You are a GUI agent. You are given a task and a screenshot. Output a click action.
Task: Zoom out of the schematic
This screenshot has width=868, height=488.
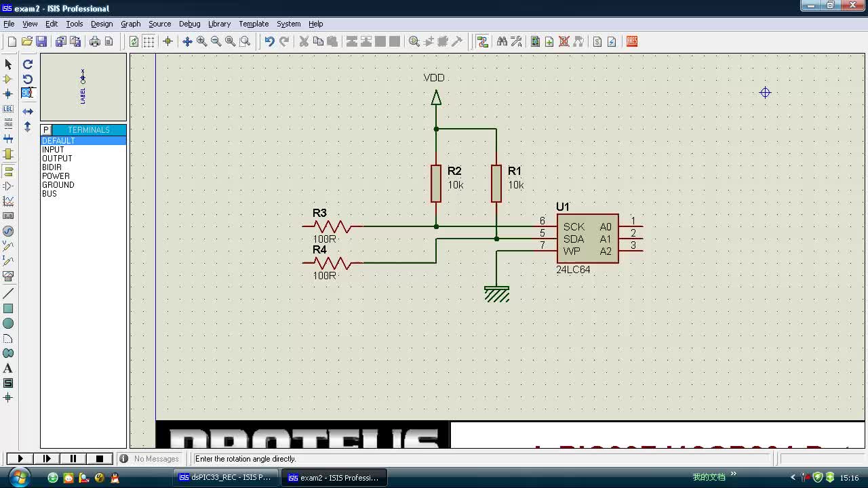[x=216, y=41]
